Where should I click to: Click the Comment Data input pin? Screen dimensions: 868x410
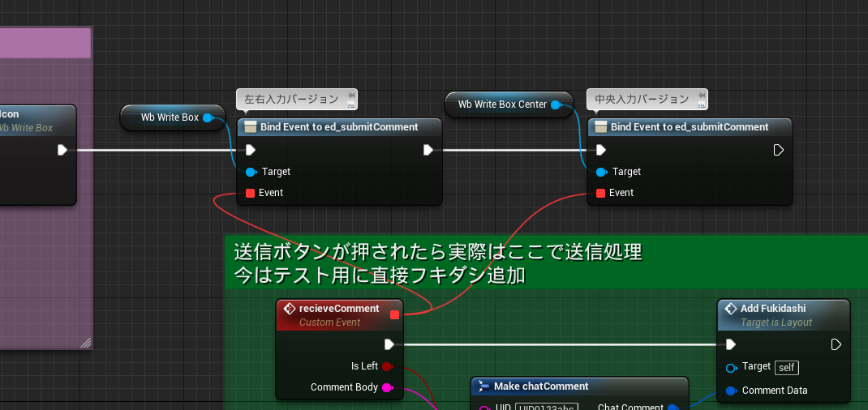tap(731, 391)
